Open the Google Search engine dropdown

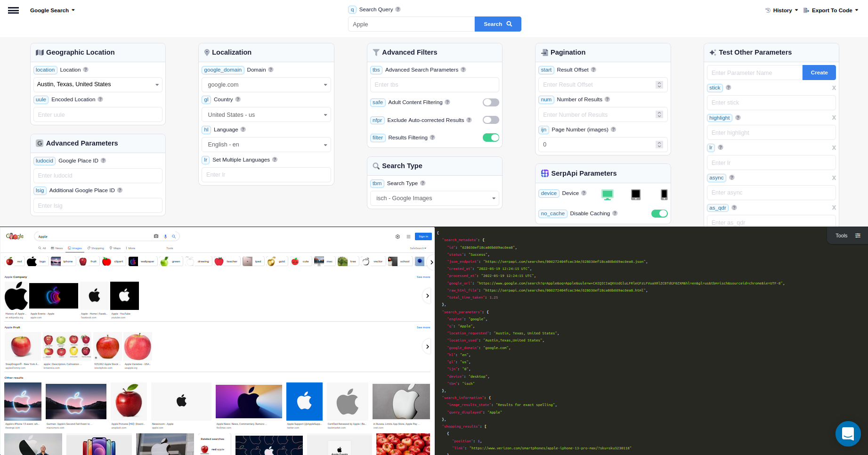point(52,10)
